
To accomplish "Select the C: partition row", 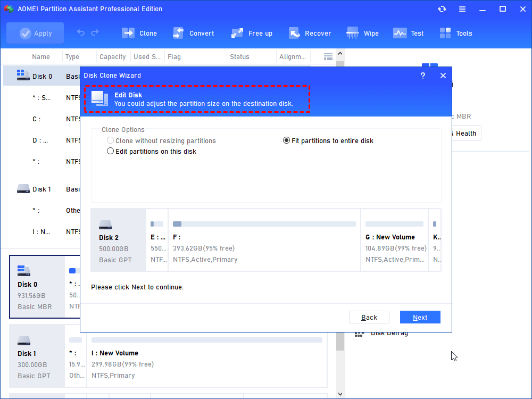I will point(41,119).
